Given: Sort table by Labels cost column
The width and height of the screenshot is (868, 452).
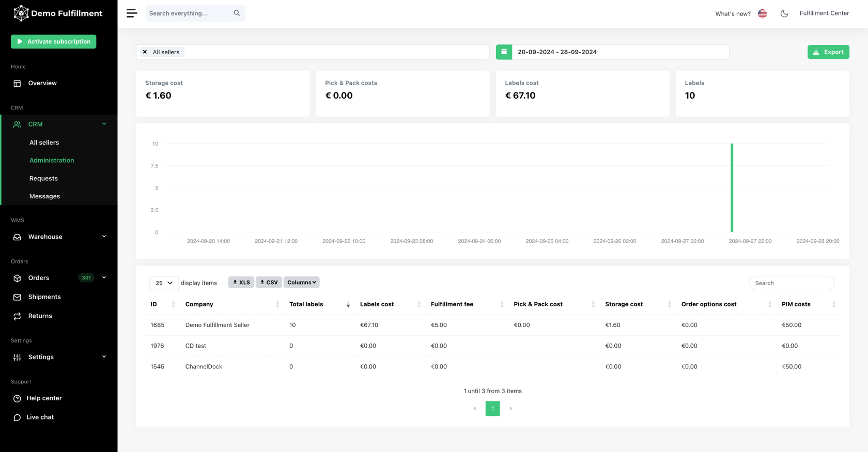Looking at the screenshot, I should (390, 304).
